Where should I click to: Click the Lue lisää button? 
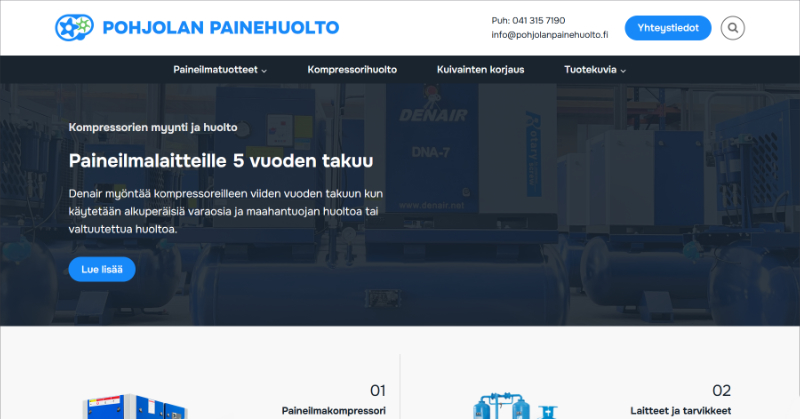point(101,269)
